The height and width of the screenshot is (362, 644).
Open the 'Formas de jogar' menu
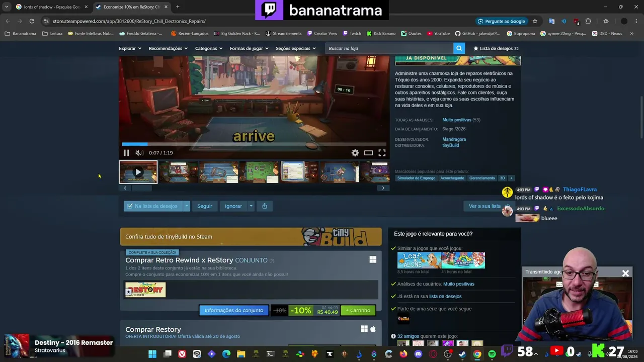(249, 48)
